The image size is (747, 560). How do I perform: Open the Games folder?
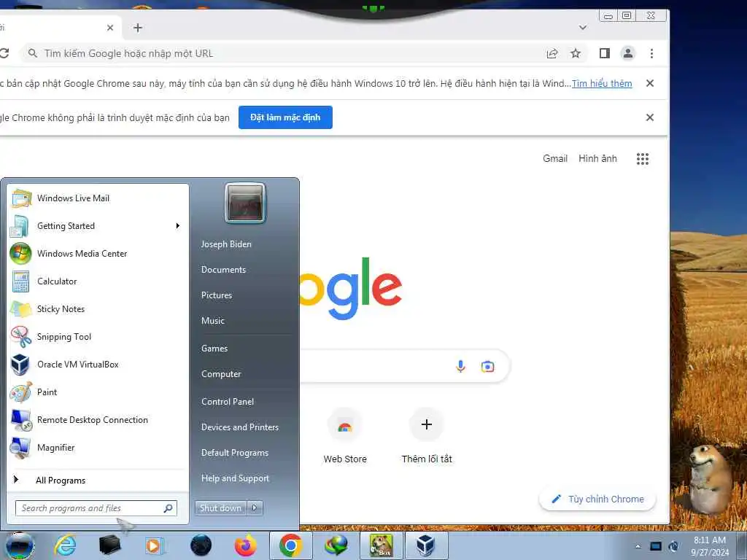click(x=214, y=349)
